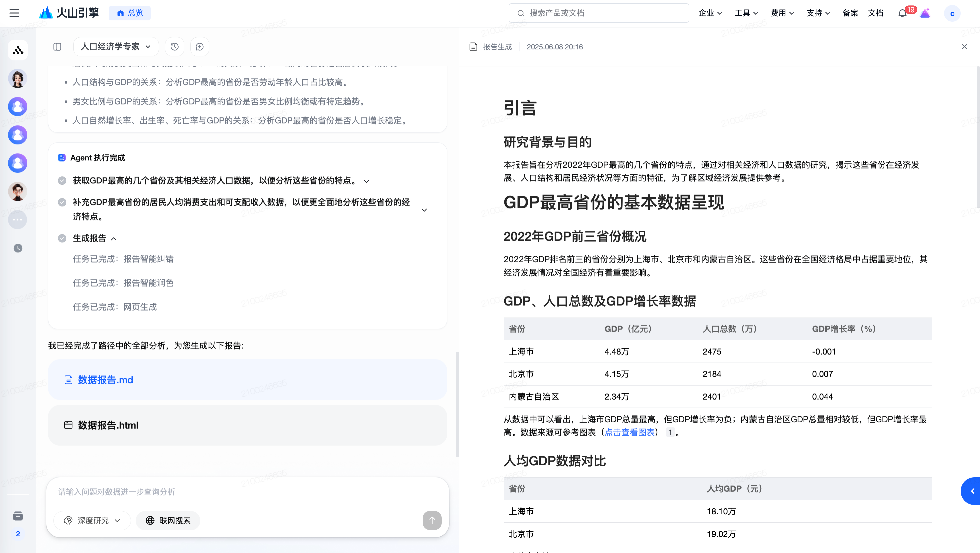Image resolution: width=980 pixels, height=553 pixels.
Task: Click the GDP增长率（%） column header
Action: point(869,329)
